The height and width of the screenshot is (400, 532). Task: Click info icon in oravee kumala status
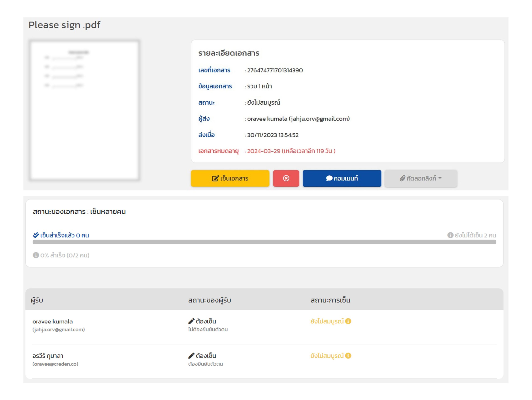click(x=348, y=321)
